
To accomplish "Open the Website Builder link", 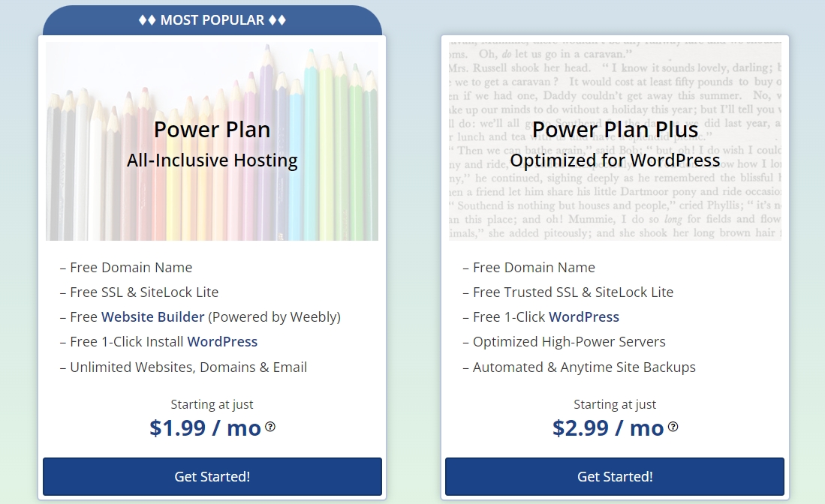I will (x=152, y=316).
